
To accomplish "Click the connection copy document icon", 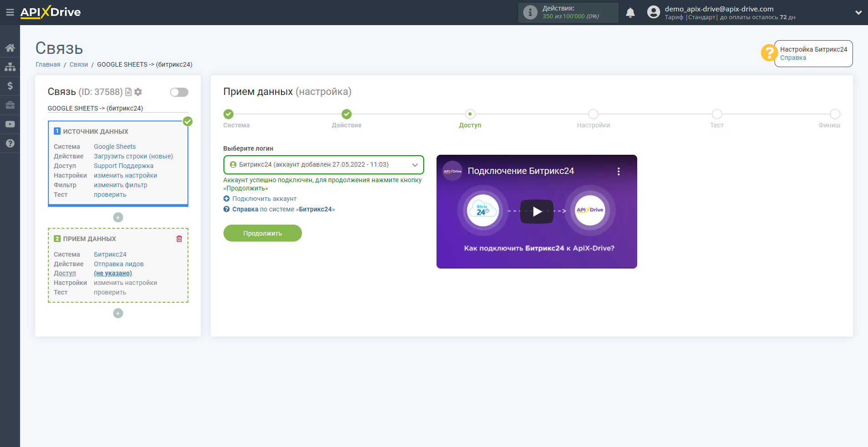I will pos(128,92).
